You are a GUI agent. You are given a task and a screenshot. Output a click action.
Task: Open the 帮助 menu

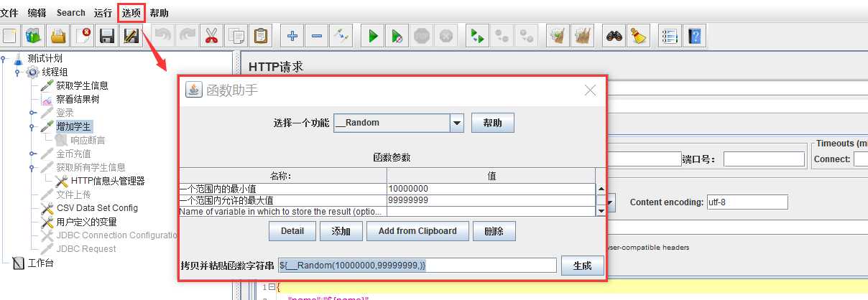[160, 12]
